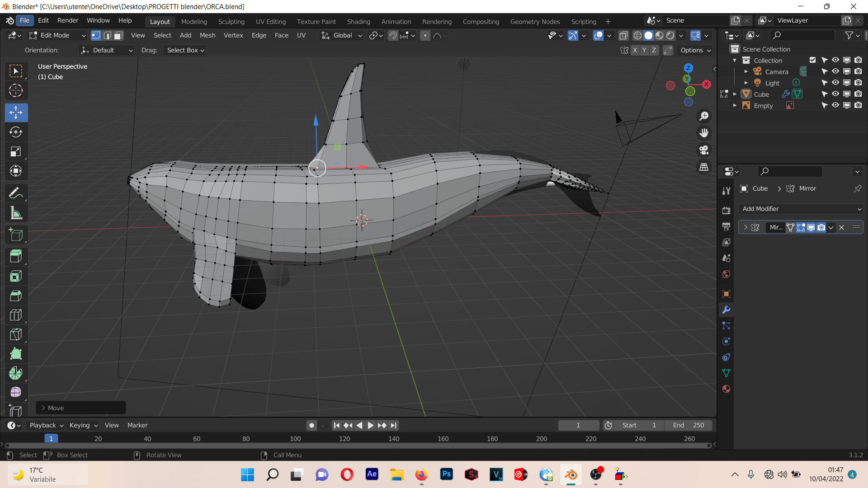Activate the Rotate tool
Viewport: 868px width, 488px height.
coord(16,132)
